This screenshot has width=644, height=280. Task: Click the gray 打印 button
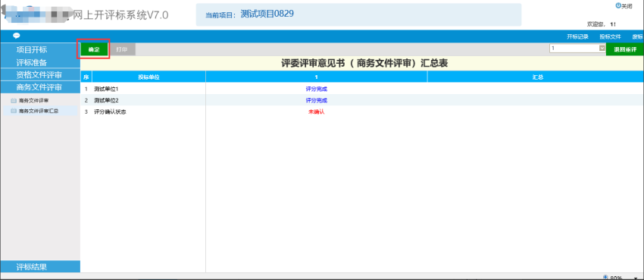pos(121,49)
